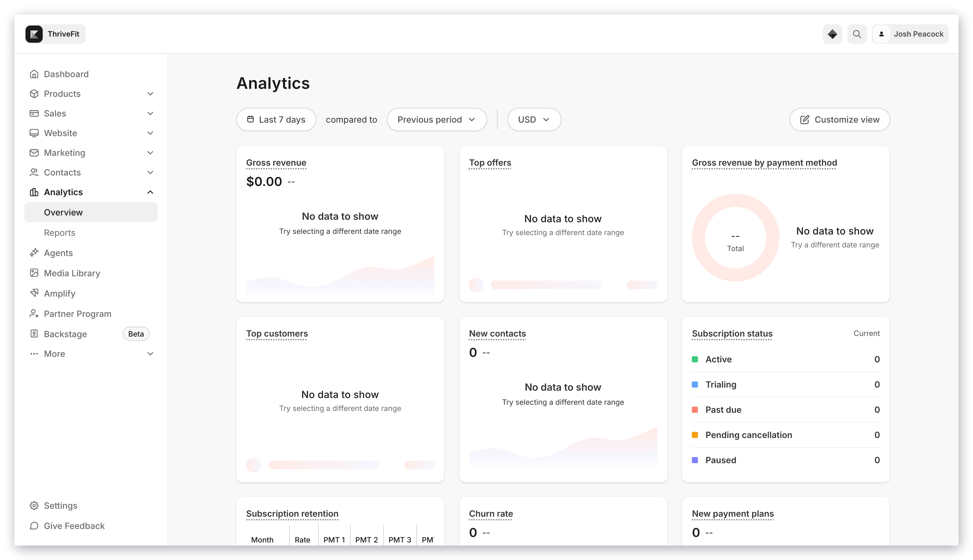
Task: Click the Last 7 days date button
Action: [276, 120]
